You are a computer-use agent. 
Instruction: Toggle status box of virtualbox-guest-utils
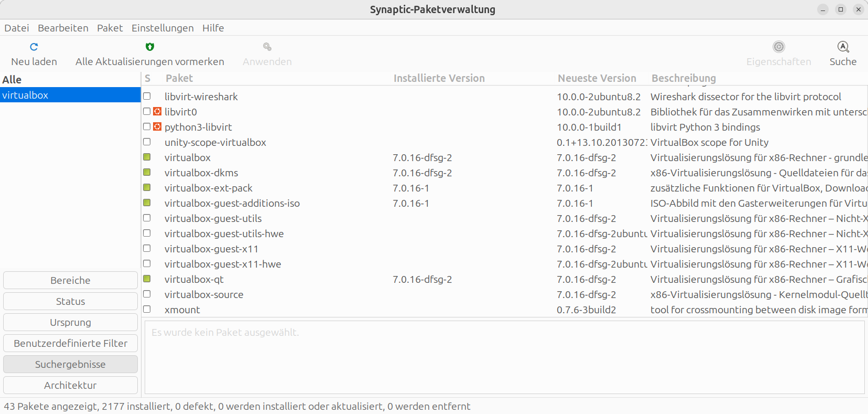[147, 218]
